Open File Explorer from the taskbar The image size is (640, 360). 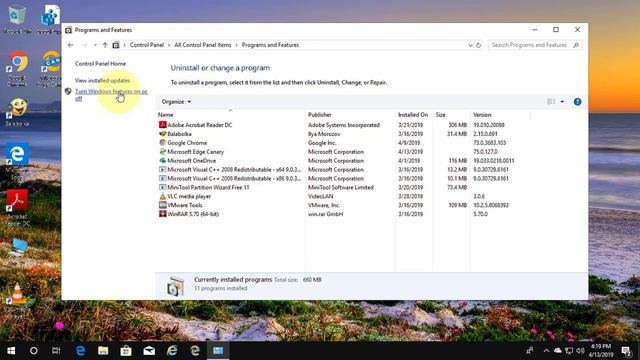click(x=103, y=351)
